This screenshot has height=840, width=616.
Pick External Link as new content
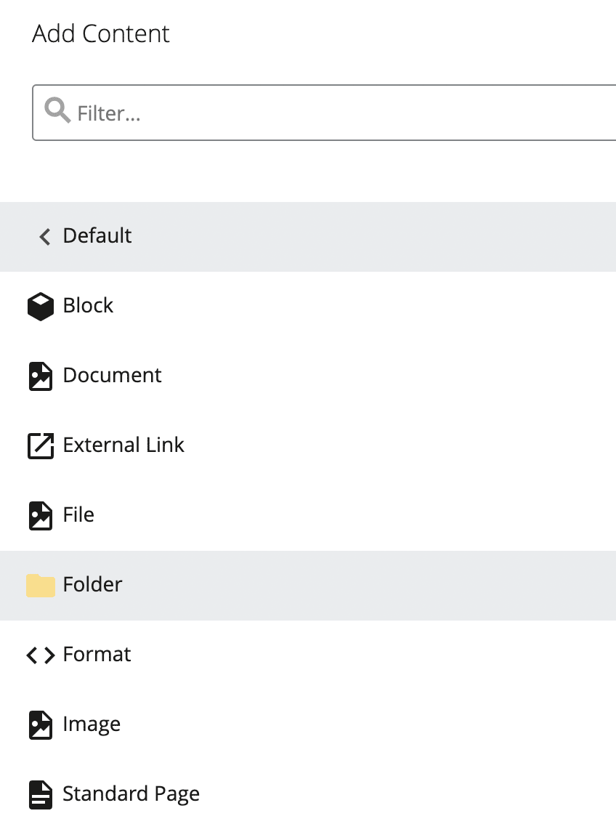coord(123,445)
